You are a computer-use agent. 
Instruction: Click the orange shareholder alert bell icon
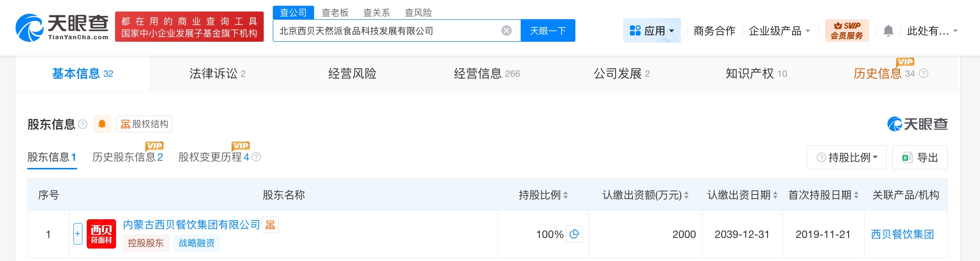click(102, 124)
